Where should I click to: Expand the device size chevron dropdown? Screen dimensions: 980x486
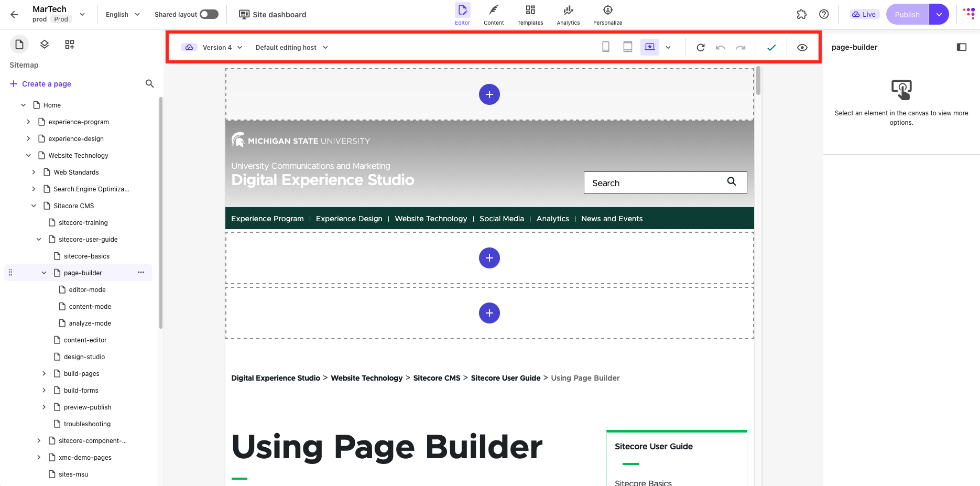tap(668, 48)
